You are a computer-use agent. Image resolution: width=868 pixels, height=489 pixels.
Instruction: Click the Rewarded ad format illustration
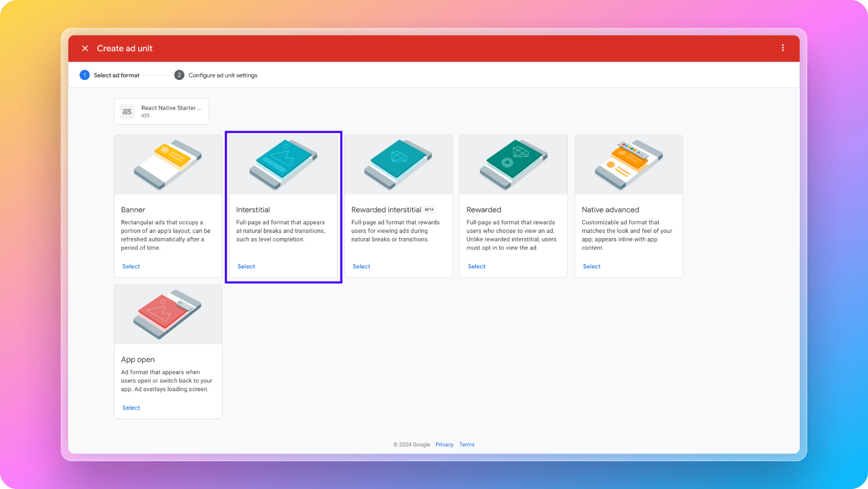pyautogui.click(x=513, y=164)
